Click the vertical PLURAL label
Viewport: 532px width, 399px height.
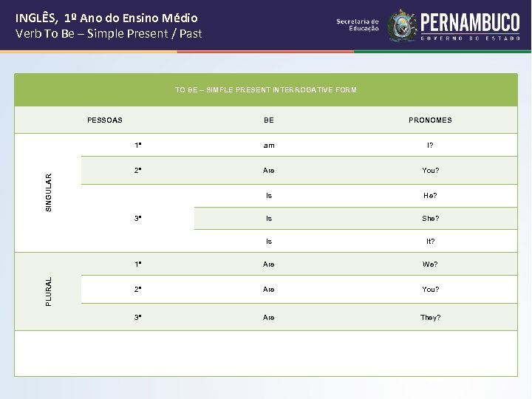coord(49,291)
